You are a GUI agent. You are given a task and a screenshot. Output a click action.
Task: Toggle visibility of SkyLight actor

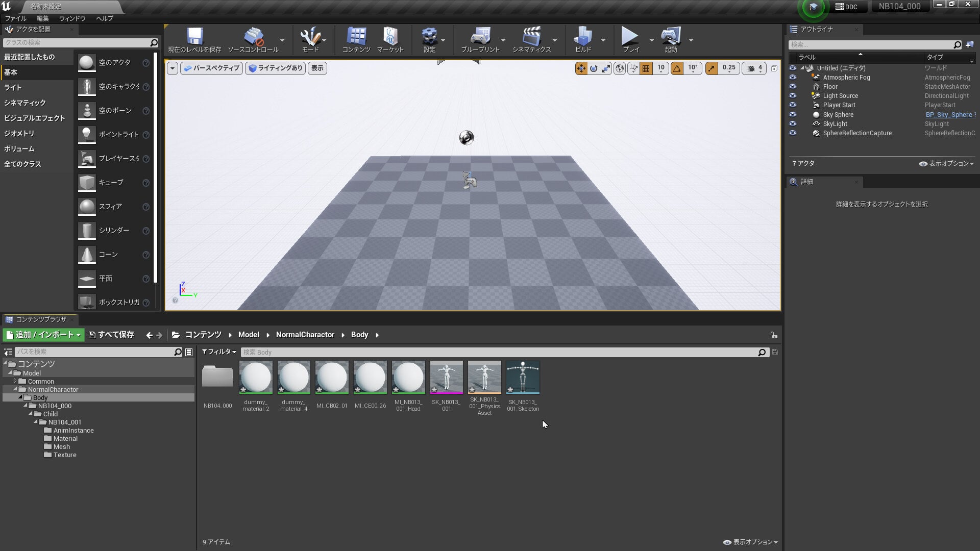[x=793, y=124]
